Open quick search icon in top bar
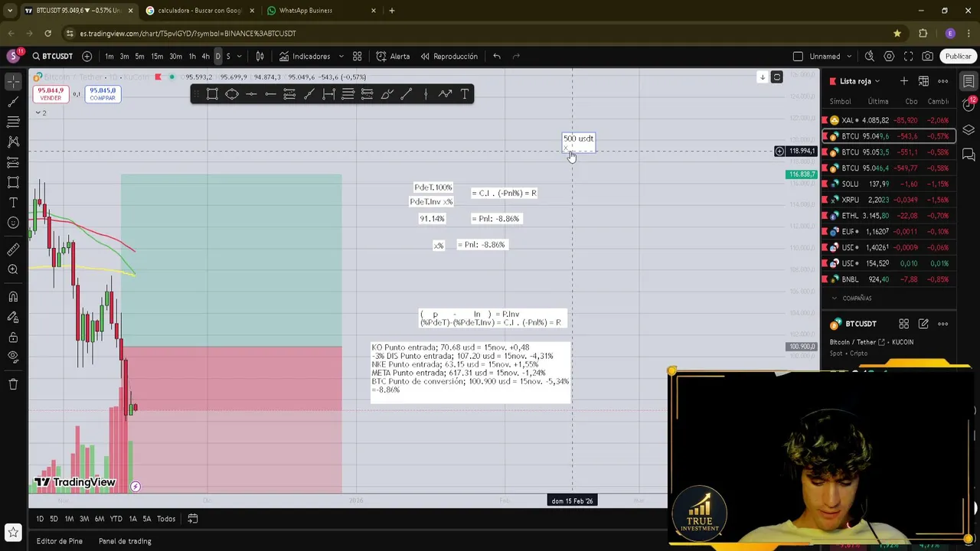The height and width of the screenshot is (551, 980). click(870, 56)
